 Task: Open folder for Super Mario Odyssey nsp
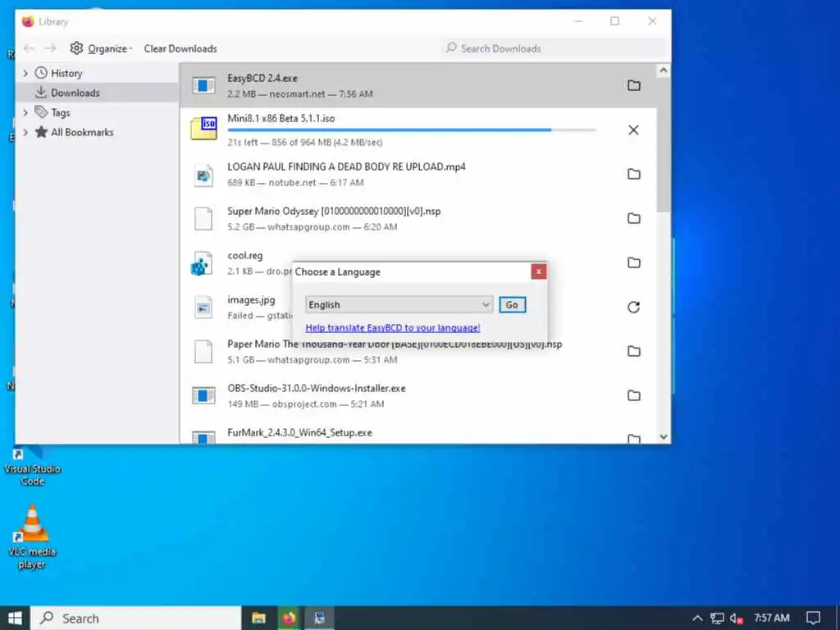click(x=634, y=218)
